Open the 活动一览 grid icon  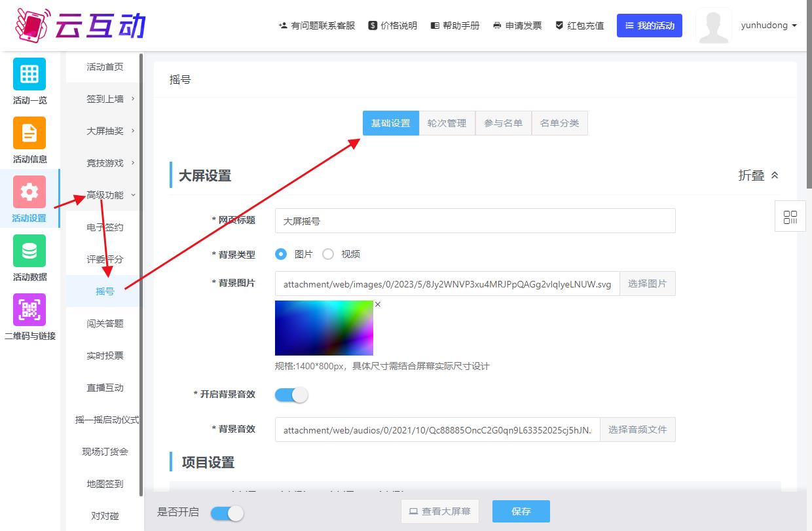29,74
